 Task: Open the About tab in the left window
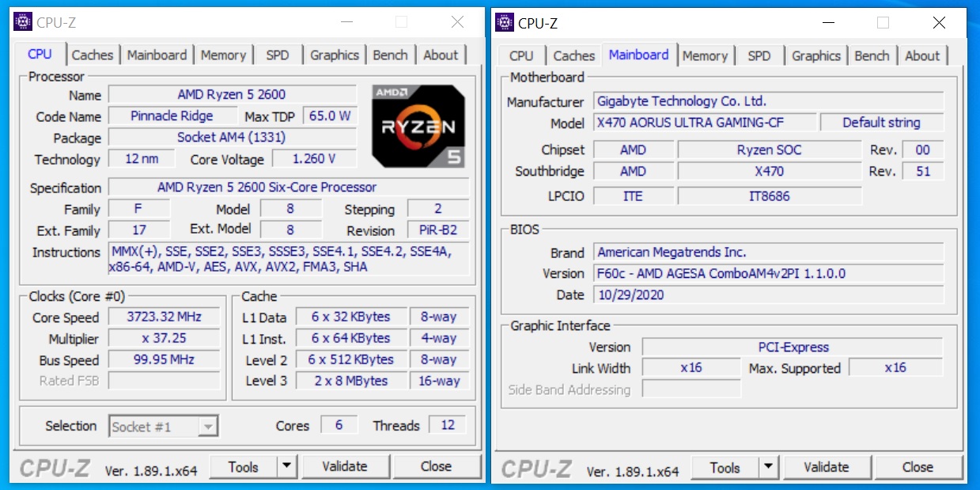point(441,55)
